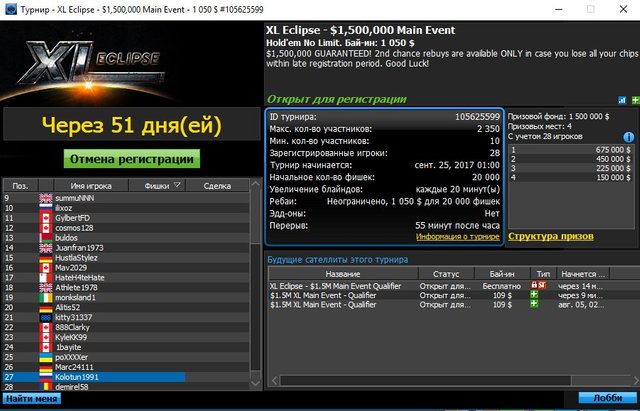Click the player list vertical scrollbar thumb
The width and height of the screenshot is (640, 411).
click(256, 307)
